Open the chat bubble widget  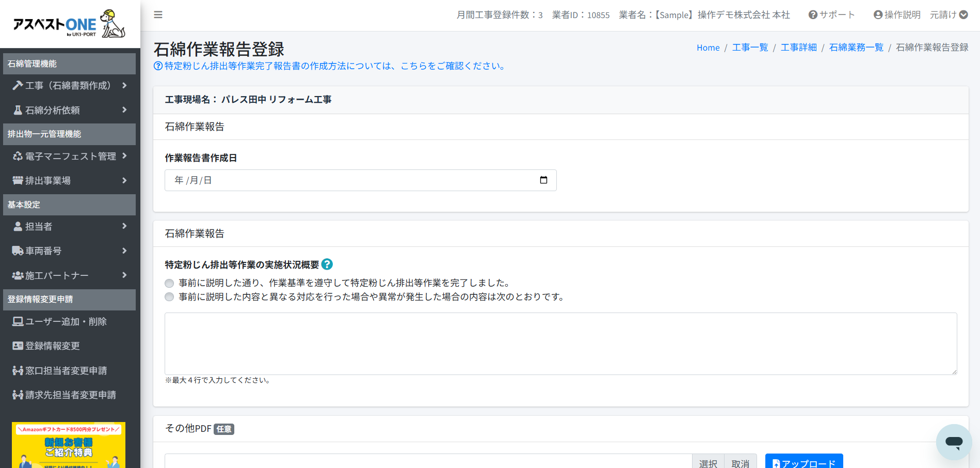pyautogui.click(x=953, y=442)
